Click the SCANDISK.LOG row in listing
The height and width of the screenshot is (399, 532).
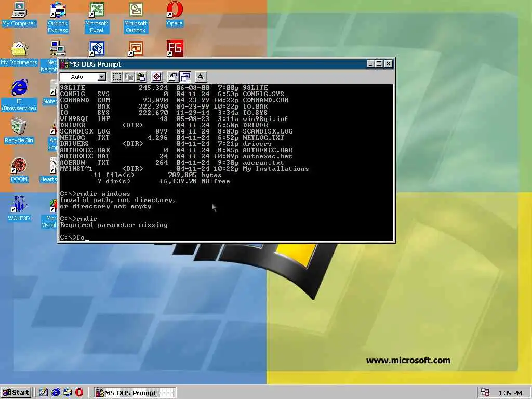click(x=176, y=131)
